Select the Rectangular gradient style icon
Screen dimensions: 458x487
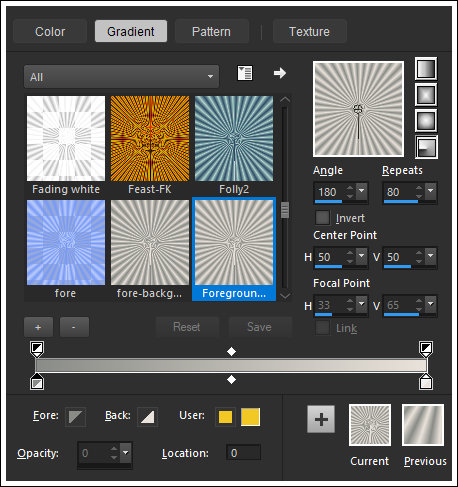pyautogui.click(x=426, y=95)
